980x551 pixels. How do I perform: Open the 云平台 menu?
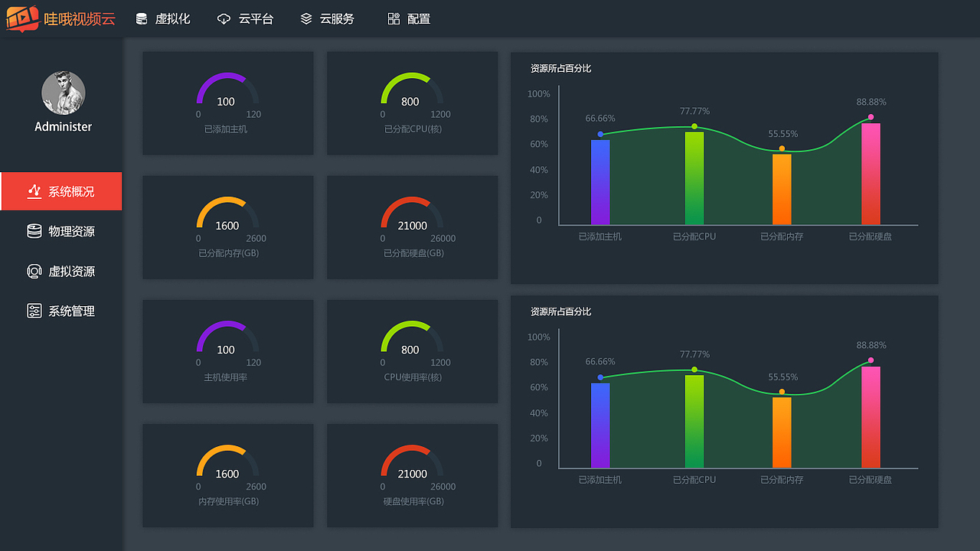pyautogui.click(x=245, y=19)
